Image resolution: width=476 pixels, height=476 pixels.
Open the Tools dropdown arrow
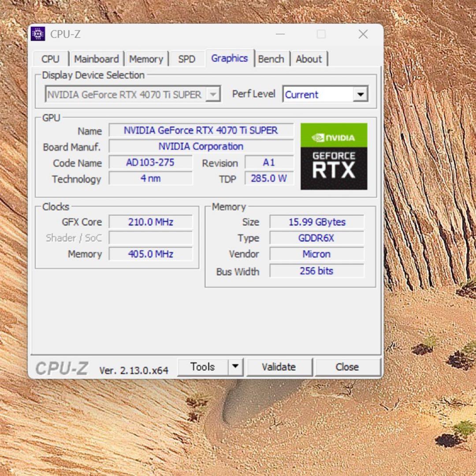coord(235,367)
